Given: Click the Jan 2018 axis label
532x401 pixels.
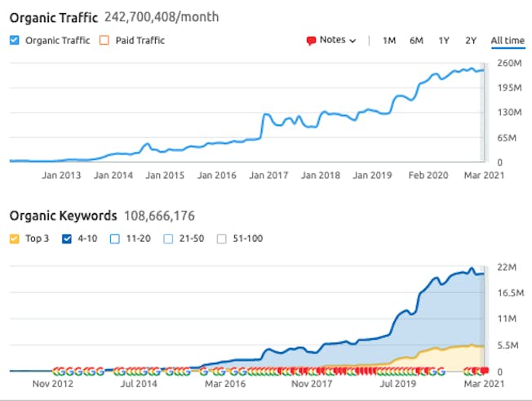Looking at the screenshot, I should 321,176.
